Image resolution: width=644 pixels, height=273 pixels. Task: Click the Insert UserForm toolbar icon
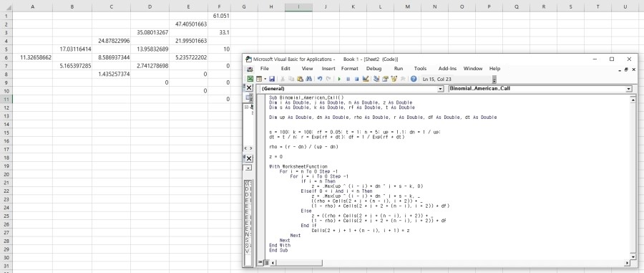coord(259,79)
